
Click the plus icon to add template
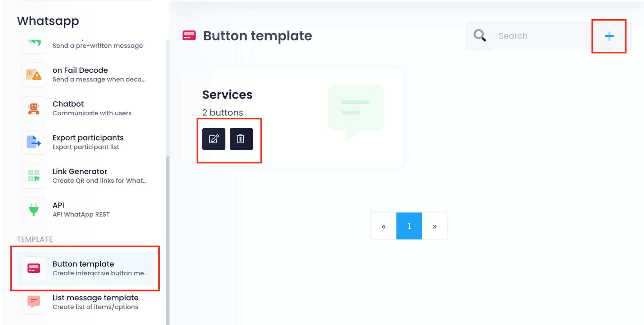point(609,36)
